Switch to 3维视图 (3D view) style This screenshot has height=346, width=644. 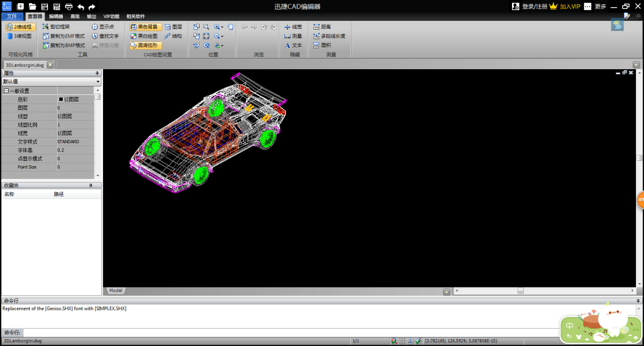(19, 36)
